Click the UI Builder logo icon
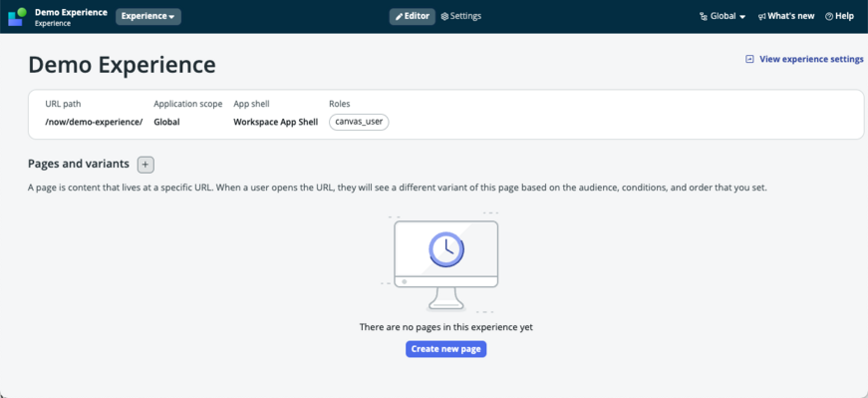The width and height of the screenshot is (868, 398). pyautogui.click(x=17, y=17)
